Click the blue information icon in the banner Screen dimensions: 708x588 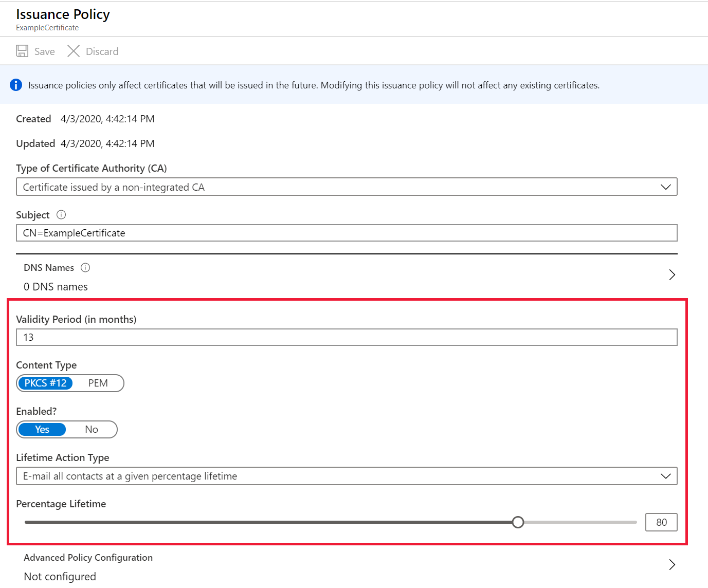[x=16, y=85]
